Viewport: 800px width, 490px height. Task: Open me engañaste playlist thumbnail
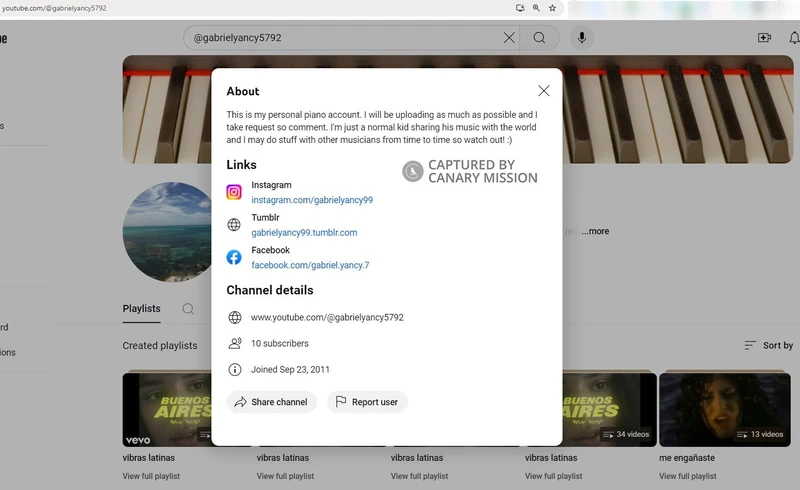click(724, 409)
